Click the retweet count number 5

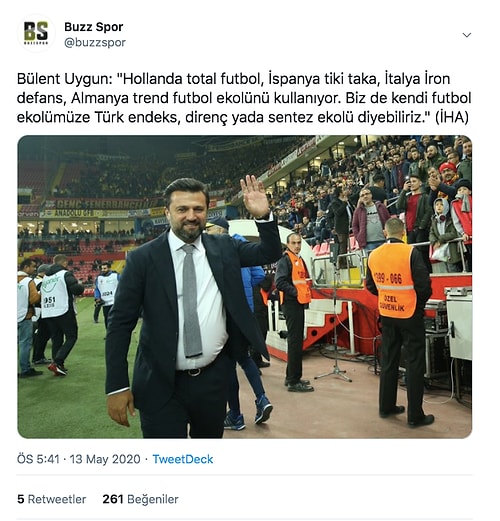(21, 499)
